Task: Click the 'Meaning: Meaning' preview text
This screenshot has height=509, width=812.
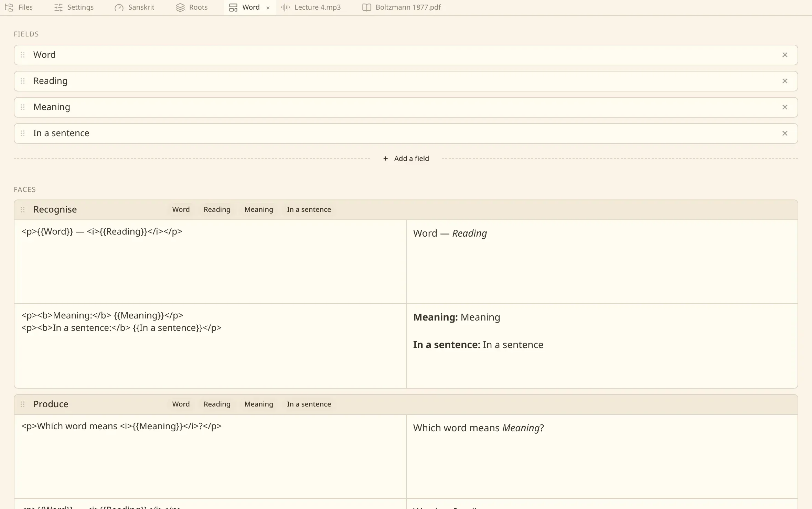Action: pyautogui.click(x=457, y=317)
